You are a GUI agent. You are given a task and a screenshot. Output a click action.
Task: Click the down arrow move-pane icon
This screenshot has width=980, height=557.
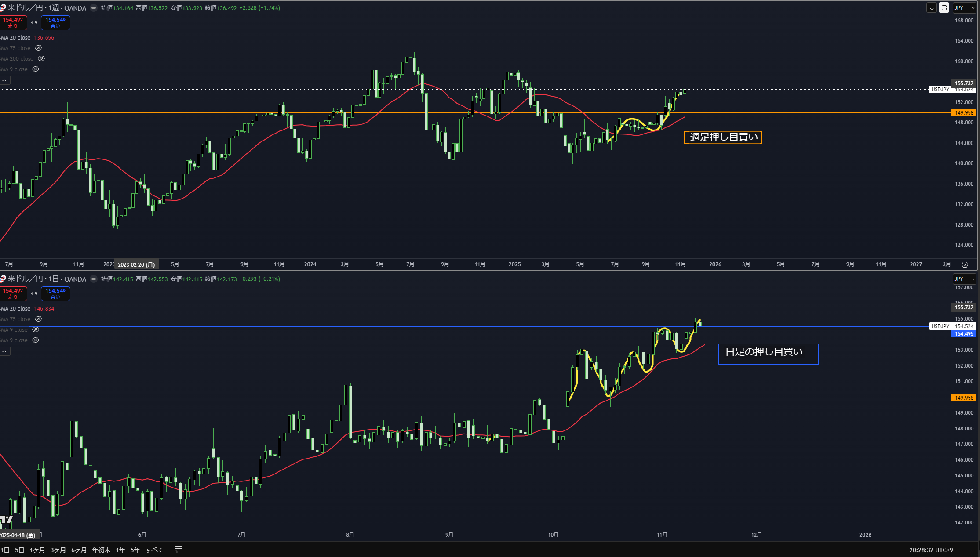click(x=931, y=8)
